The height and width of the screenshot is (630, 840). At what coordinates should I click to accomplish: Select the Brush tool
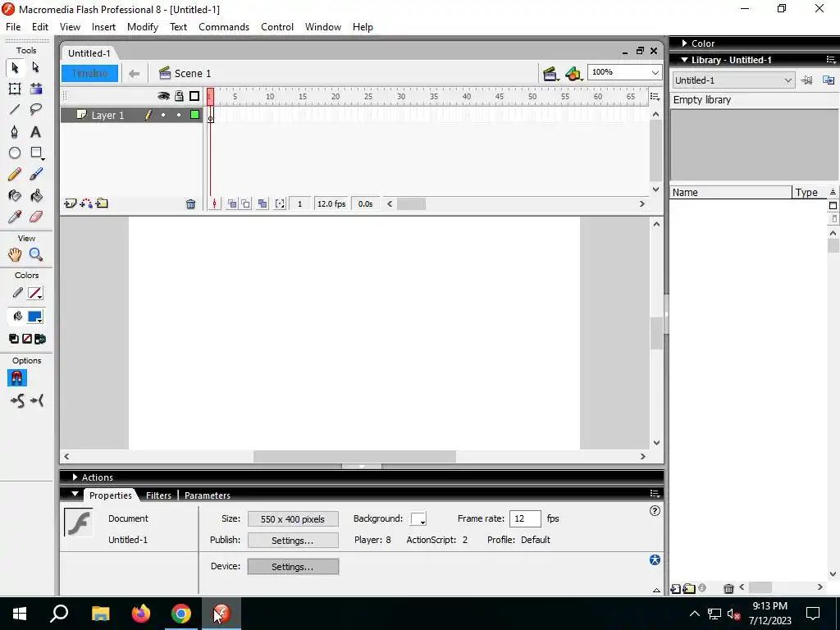pyautogui.click(x=36, y=174)
